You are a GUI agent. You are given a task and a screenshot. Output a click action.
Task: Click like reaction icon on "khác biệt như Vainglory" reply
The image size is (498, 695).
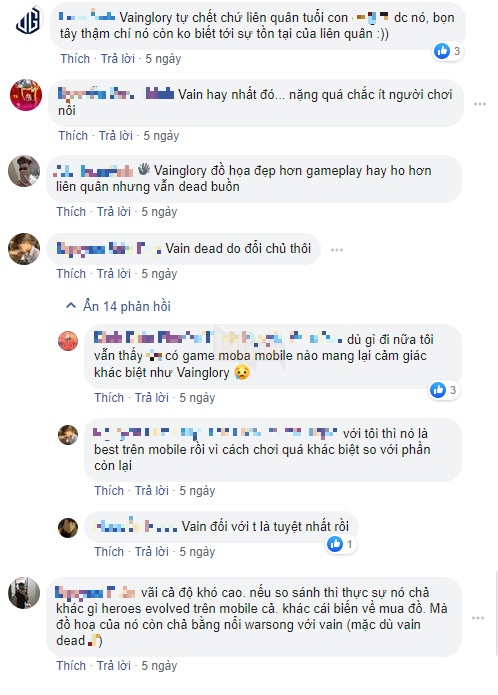click(x=438, y=390)
